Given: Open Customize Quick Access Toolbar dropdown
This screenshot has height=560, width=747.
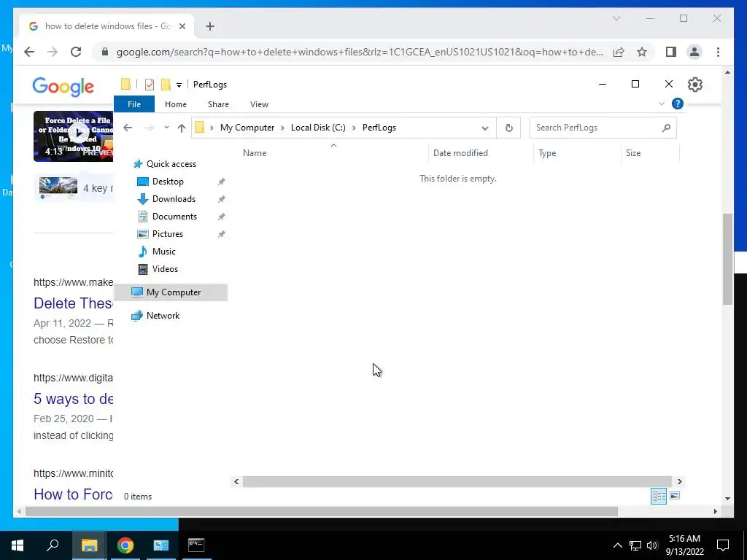Looking at the screenshot, I should point(179,85).
